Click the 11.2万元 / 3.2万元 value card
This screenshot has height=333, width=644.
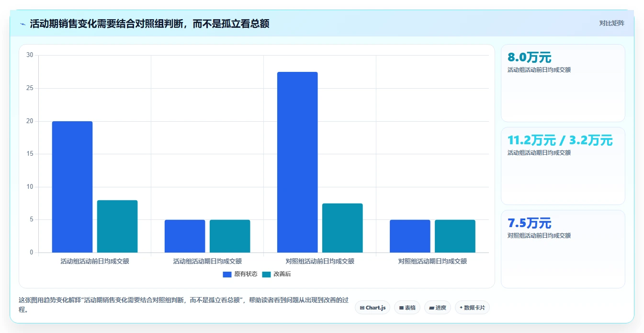[x=563, y=166]
